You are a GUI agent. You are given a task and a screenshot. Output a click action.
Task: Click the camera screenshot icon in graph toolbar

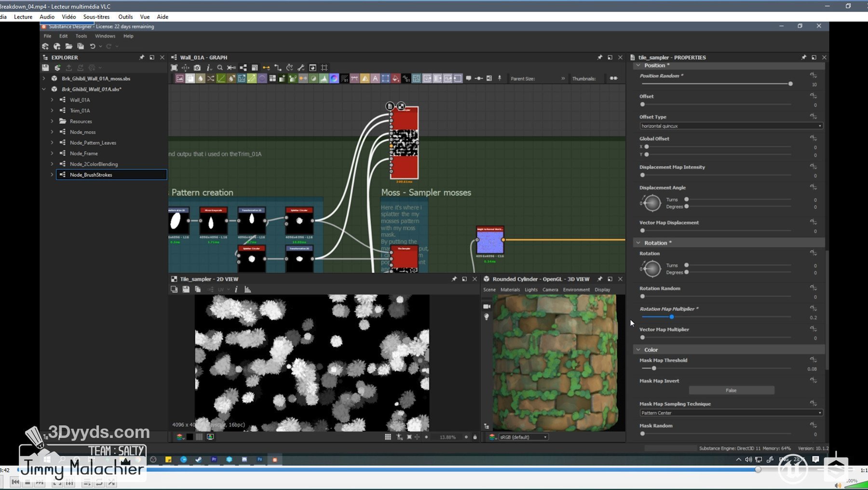tap(197, 68)
